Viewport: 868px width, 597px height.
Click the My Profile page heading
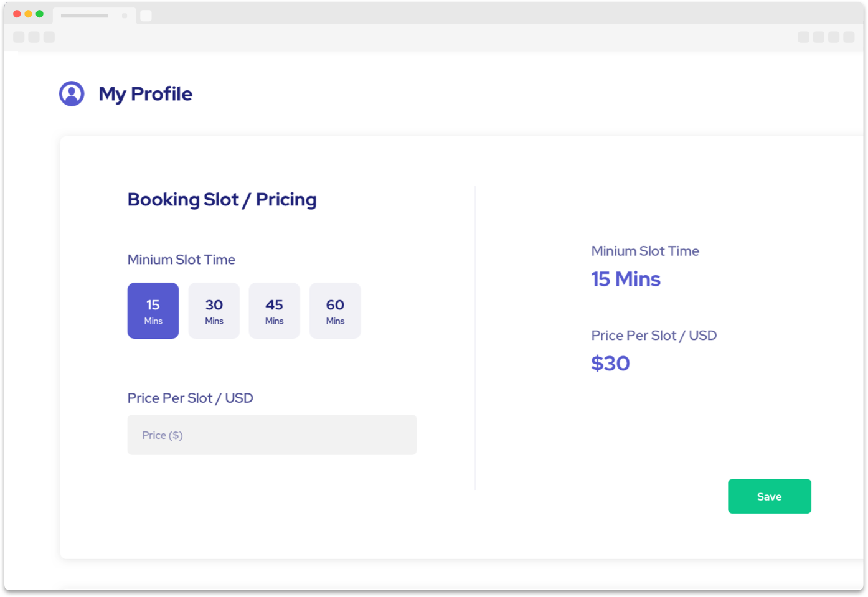146,94
